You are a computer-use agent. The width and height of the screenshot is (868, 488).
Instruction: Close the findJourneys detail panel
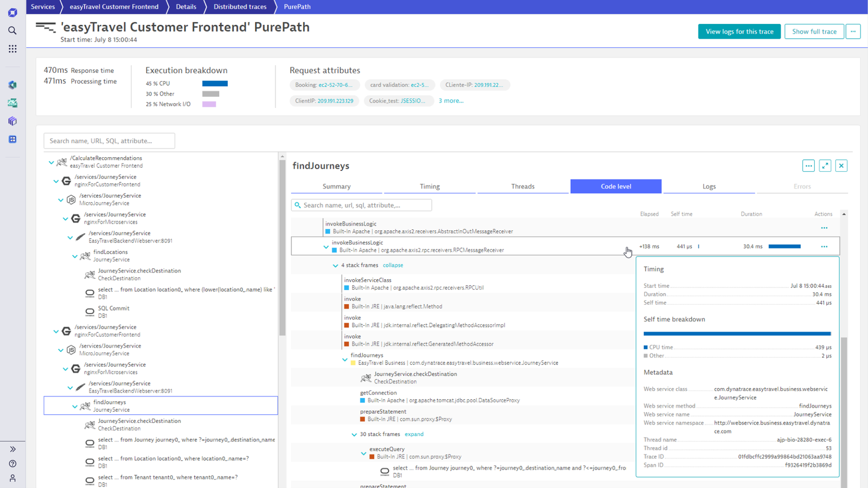(x=841, y=166)
